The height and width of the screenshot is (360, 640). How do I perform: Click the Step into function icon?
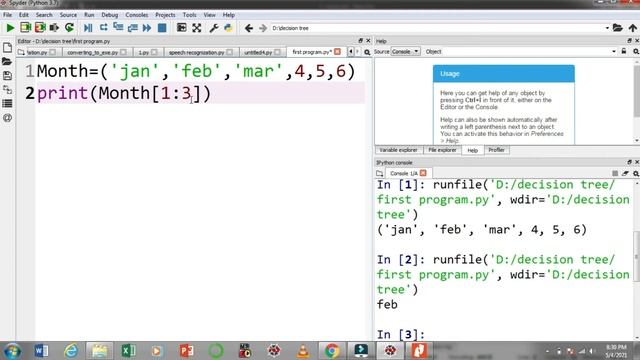tap(118, 27)
